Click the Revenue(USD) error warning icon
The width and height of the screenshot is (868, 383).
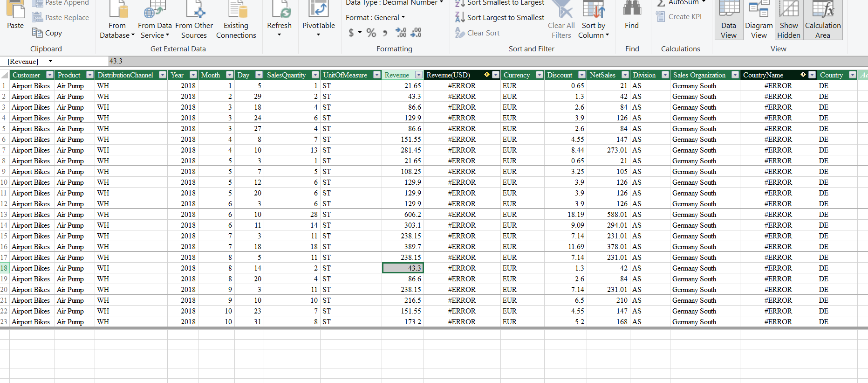(487, 75)
